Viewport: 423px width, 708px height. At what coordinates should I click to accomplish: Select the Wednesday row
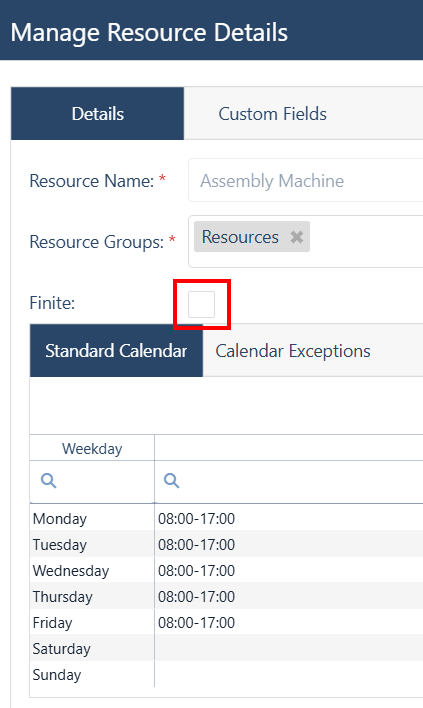pos(227,571)
